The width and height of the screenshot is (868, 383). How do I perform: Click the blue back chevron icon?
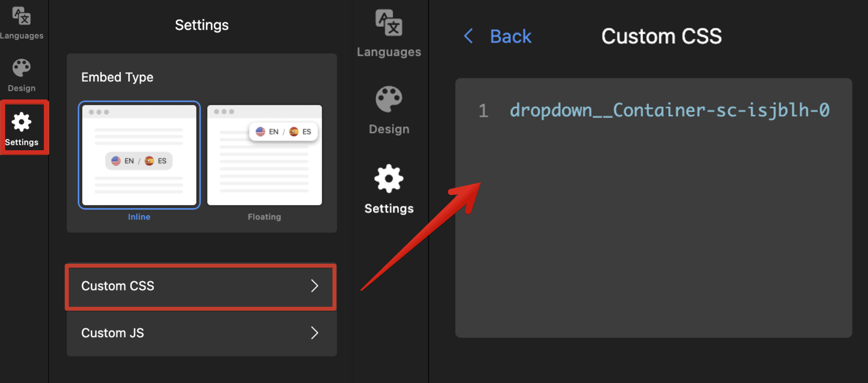pyautogui.click(x=468, y=36)
